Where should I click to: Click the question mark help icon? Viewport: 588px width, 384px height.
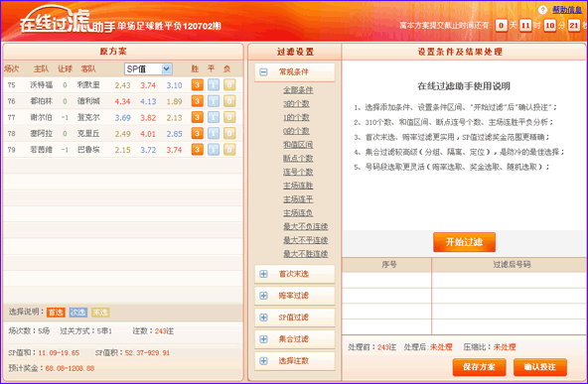(542, 10)
